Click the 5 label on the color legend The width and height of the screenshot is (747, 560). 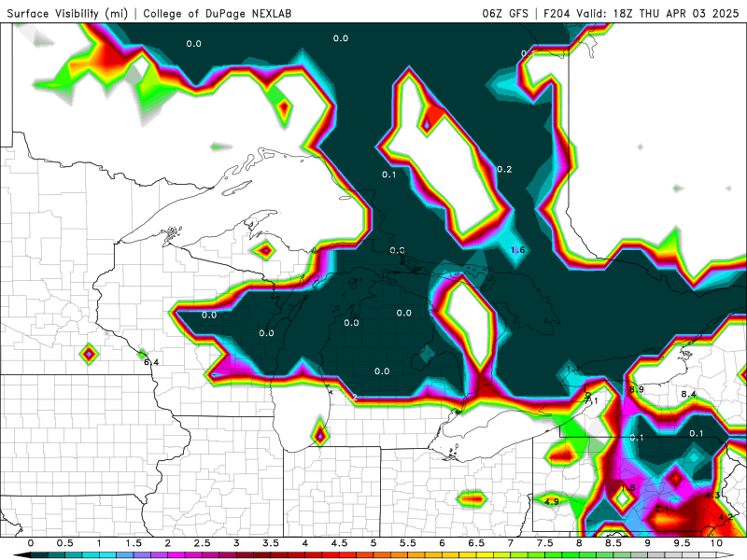tap(373, 543)
